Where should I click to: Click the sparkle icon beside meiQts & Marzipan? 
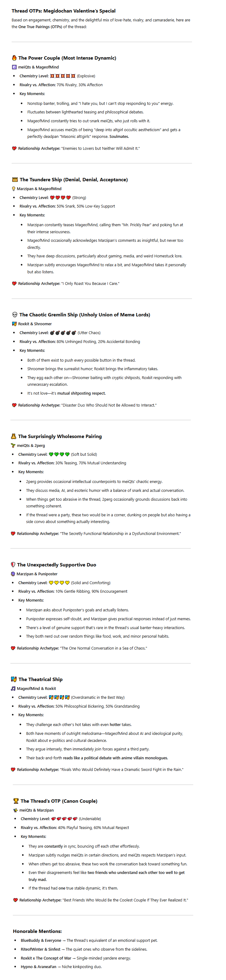pyautogui.click(x=15, y=810)
